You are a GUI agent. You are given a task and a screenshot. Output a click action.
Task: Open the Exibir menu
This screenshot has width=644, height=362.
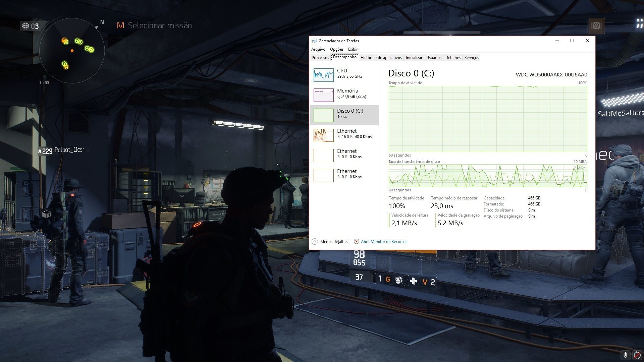[353, 49]
